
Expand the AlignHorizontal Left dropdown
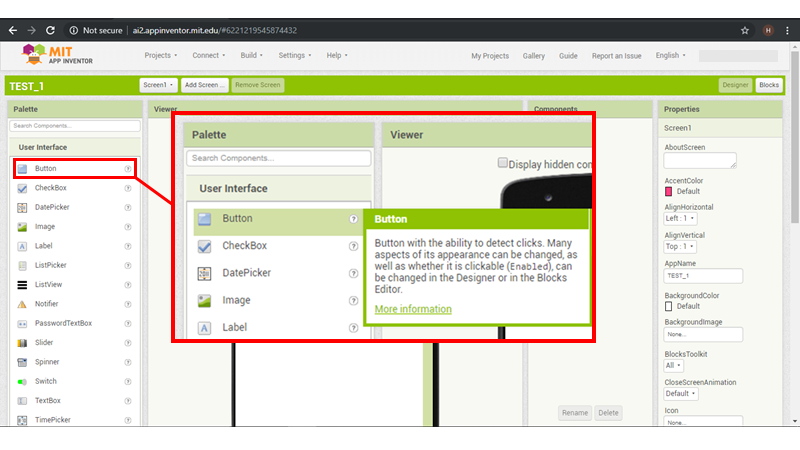click(x=680, y=218)
